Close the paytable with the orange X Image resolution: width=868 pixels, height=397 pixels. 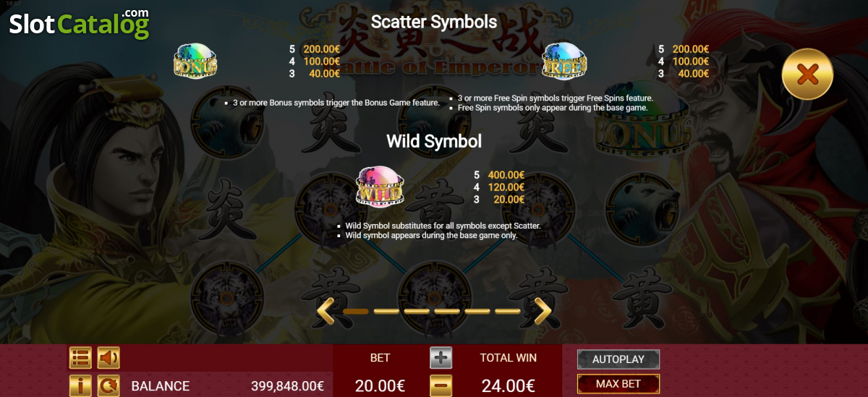coord(807,74)
